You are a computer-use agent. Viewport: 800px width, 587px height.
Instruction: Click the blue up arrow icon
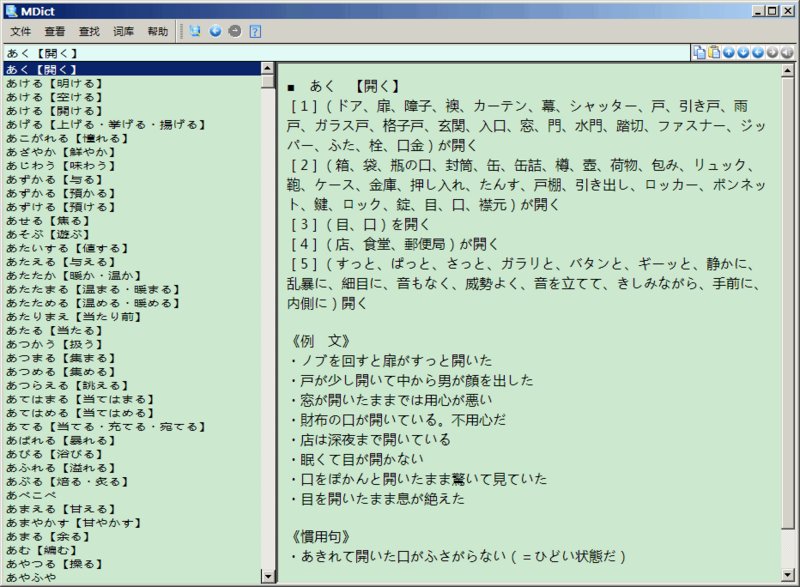[x=729, y=52]
